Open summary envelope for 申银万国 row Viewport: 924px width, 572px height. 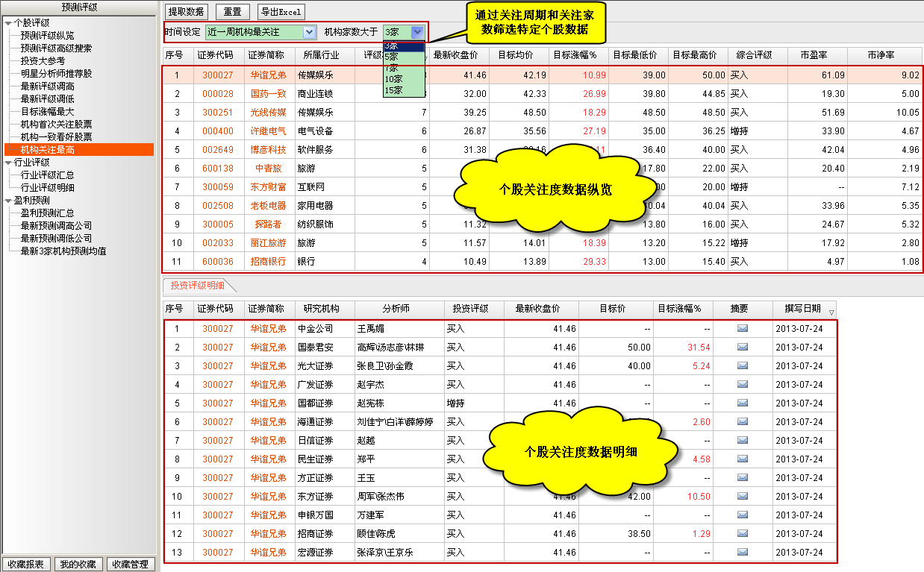742,515
